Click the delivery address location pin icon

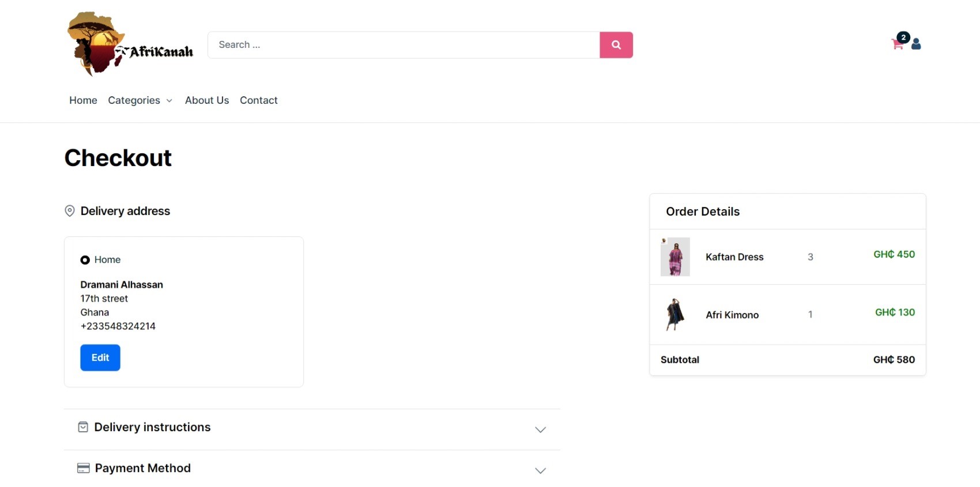(70, 211)
